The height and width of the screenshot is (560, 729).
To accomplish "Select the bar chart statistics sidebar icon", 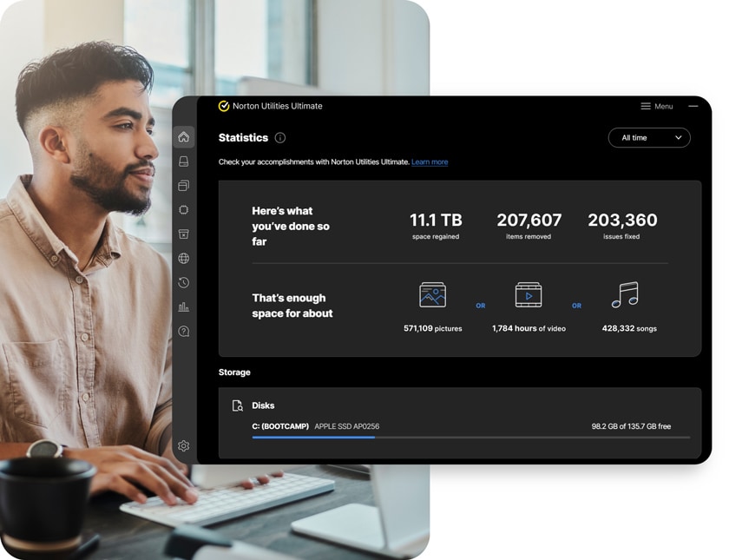I will (183, 307).
